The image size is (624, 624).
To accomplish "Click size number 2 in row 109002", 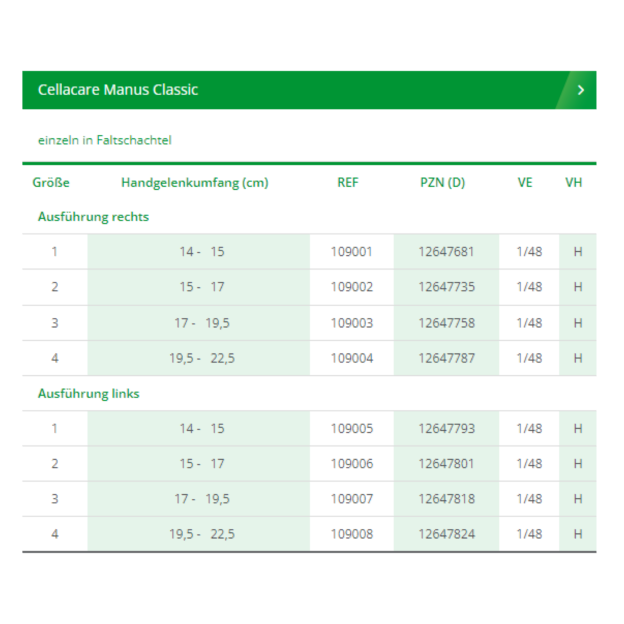I will 55,287.
